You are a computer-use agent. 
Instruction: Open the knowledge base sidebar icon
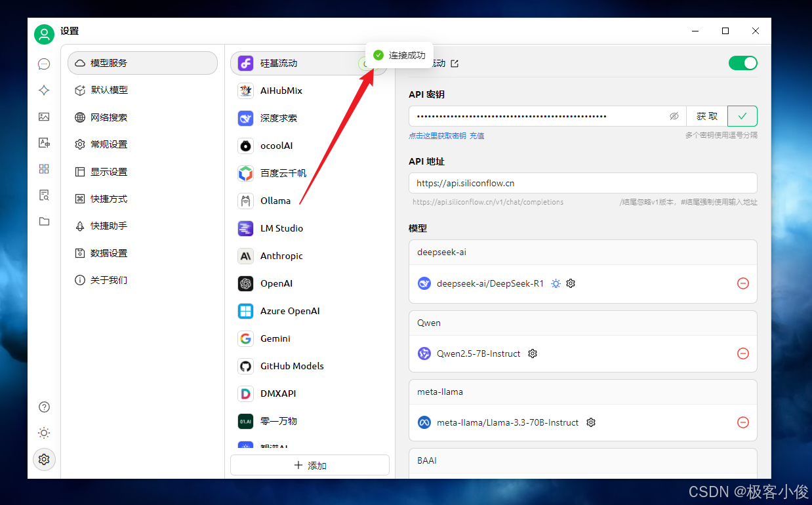[44, 195]
